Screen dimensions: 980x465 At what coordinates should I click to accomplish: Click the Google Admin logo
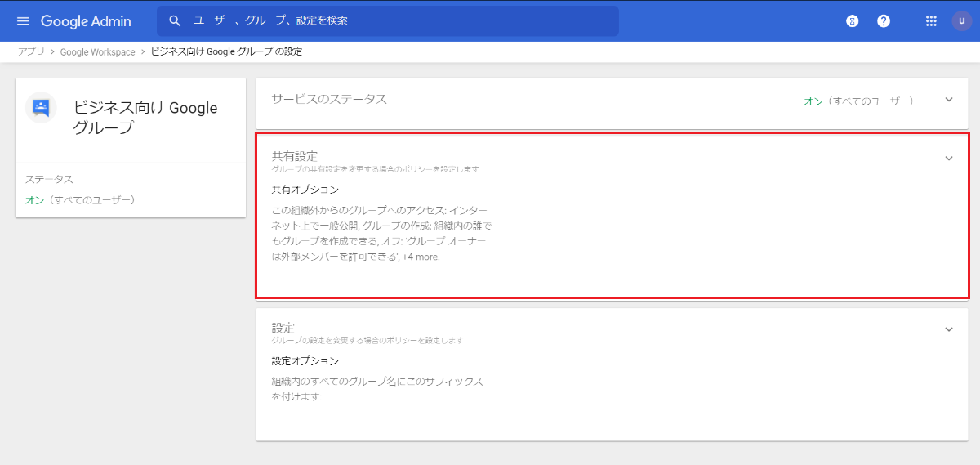click(87, 20)
